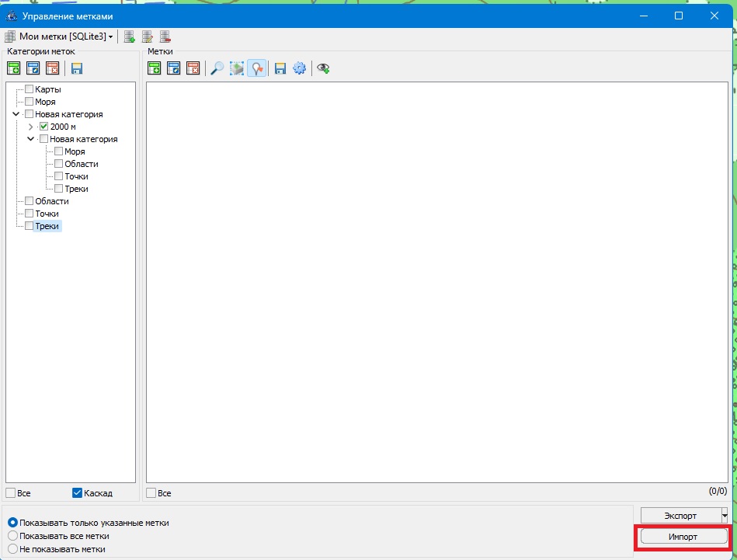Click the magnifier icon in Метки toolbar

[217, 68]
